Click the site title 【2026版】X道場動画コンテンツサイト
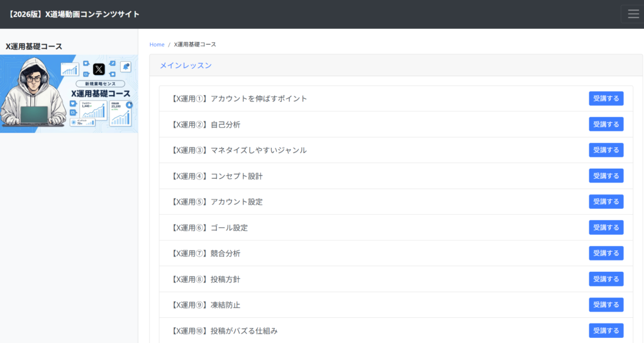The width and height of the screenshot is (644, 343). click(73, 14)
